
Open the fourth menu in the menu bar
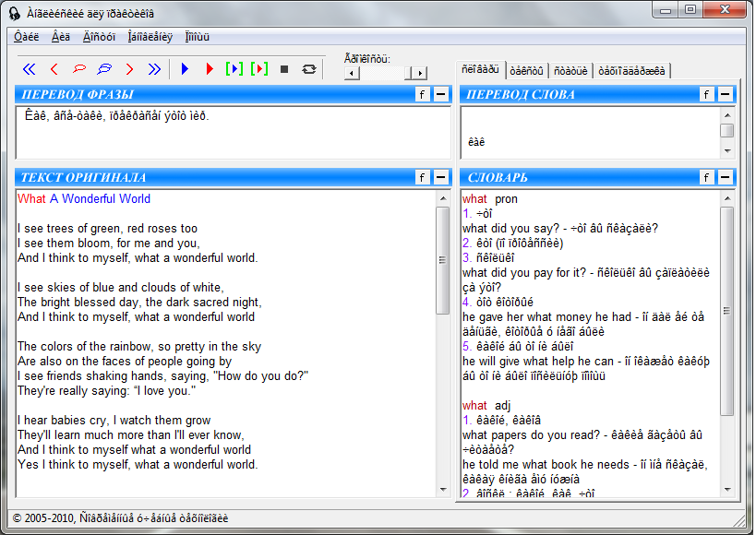[150, 37]
